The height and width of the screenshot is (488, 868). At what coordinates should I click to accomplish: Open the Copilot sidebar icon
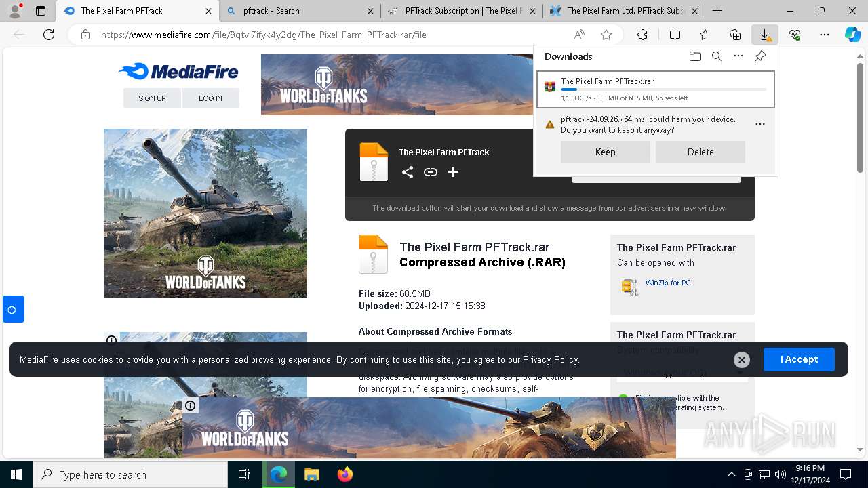pos(852,35)
